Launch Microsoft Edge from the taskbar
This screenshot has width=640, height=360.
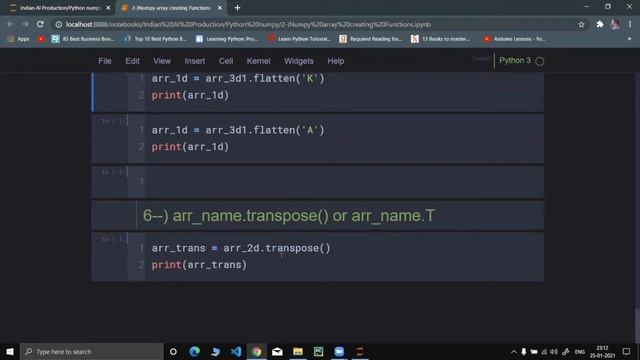point(195,351)
